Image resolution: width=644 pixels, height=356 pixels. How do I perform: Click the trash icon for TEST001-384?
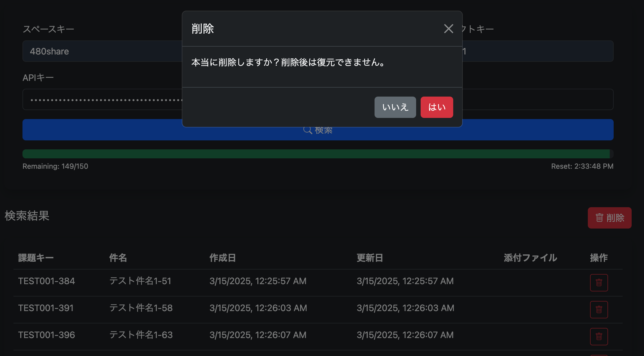tap(599, 282)
